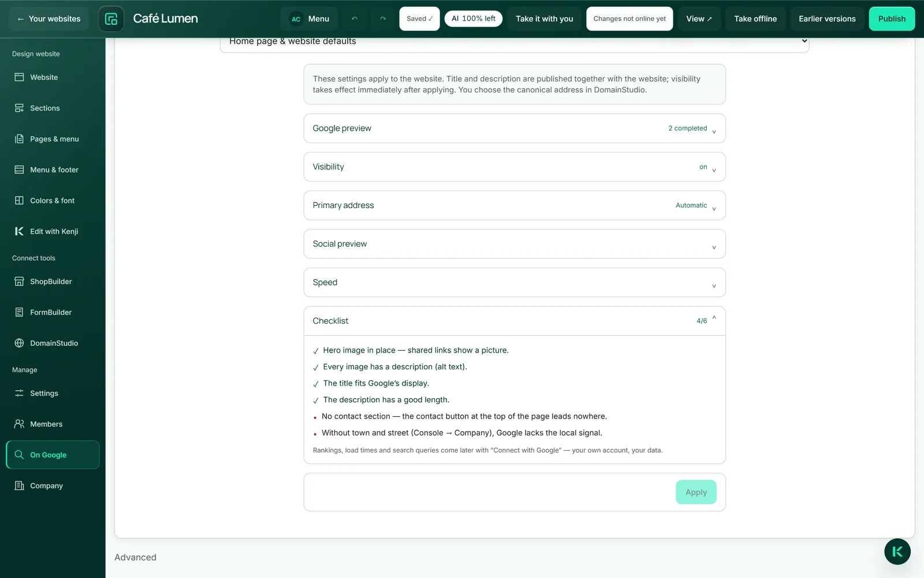Click the Advanced heading

tap(135, 557)
